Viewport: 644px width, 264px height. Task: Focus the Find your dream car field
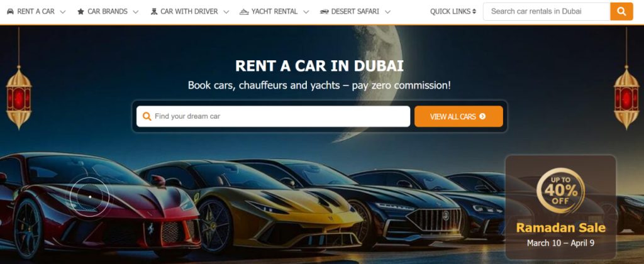point(273,116)
